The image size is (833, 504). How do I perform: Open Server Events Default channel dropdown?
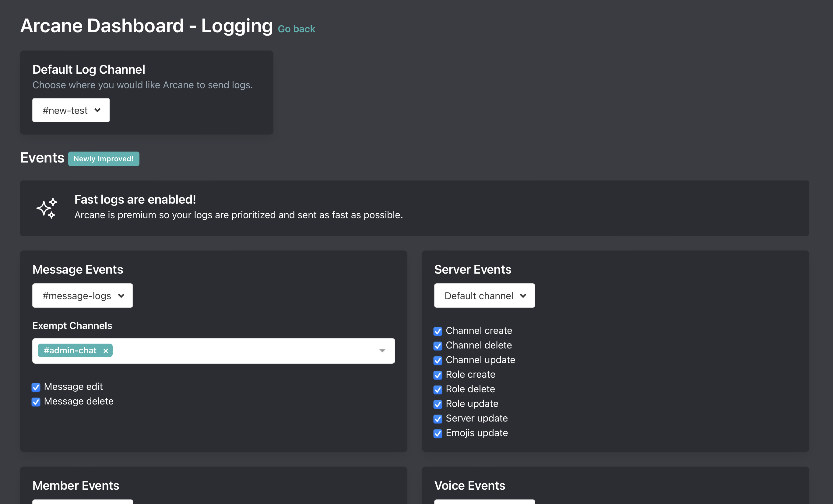(x=484, y=296)
